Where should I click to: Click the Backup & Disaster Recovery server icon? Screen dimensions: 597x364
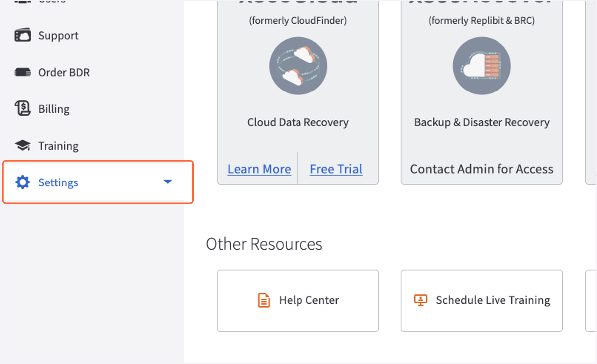click(x=482, y=66)
